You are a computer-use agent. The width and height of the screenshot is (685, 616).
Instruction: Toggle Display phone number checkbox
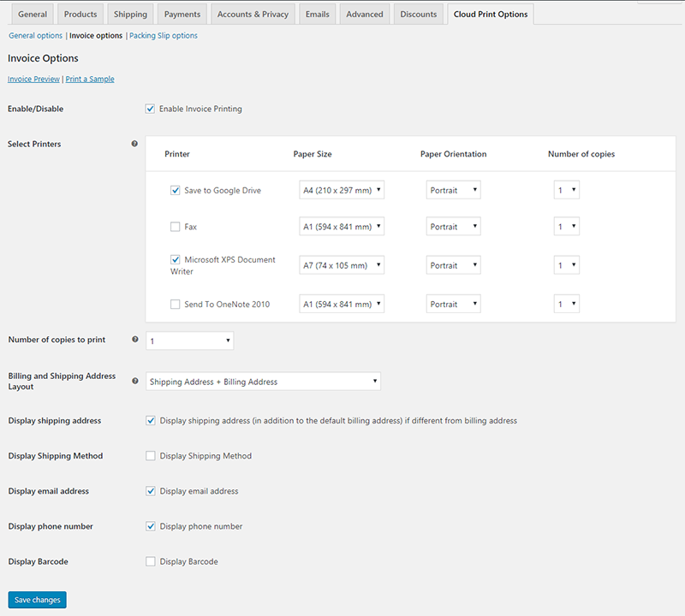(x=151, y=526)
